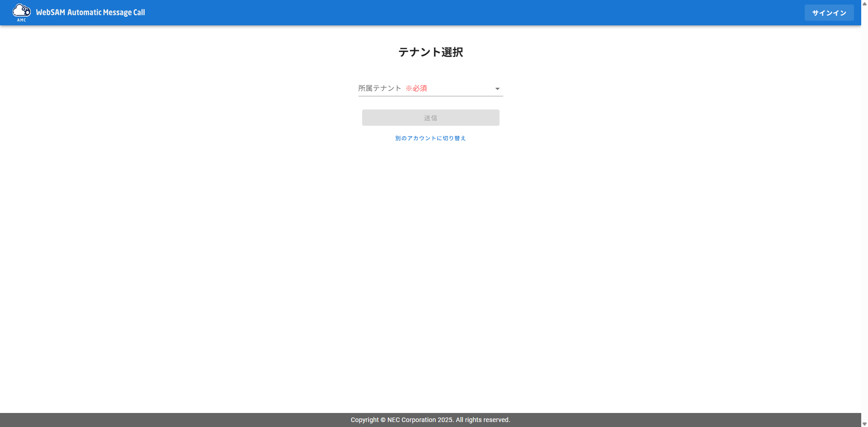Click the underline beneath the tenant select field
This screenshot has width=868, height=427.
click(x=430, y=96)
